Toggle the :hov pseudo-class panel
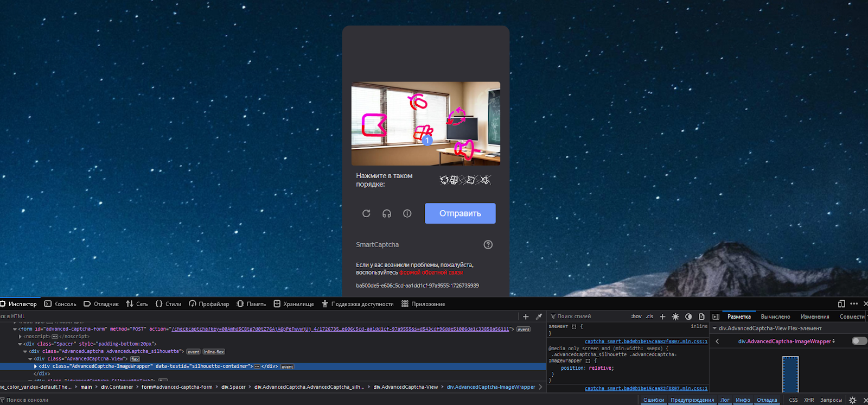The width and height of the screenshot is (868, 405). (x=636, y=317)
